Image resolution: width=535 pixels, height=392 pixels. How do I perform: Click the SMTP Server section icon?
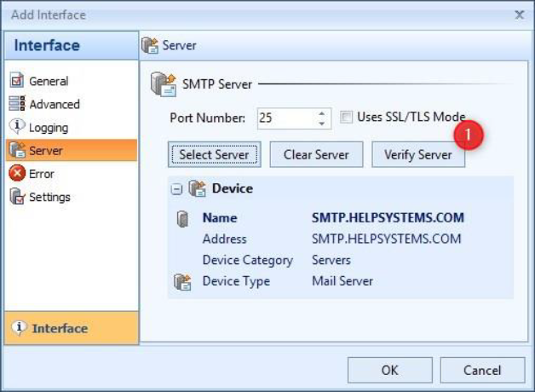pos(163,84)
